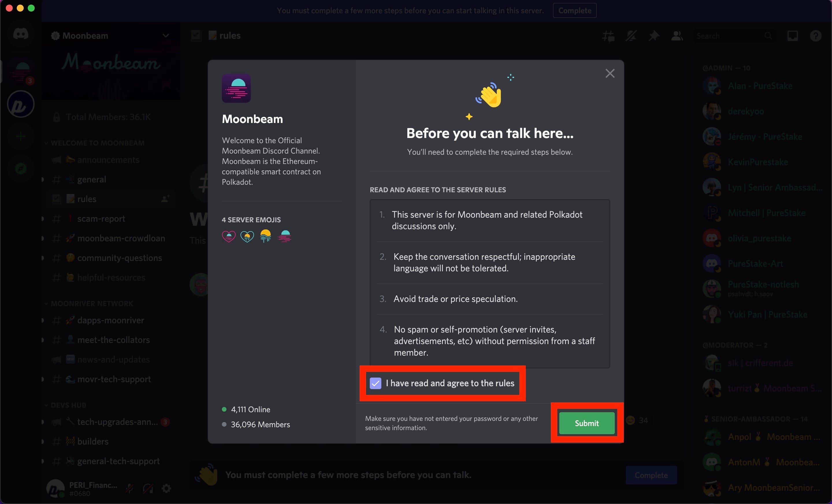Submit the rules agreement
The height and width of the screenshot is (504, 832).
coord(586,423)
